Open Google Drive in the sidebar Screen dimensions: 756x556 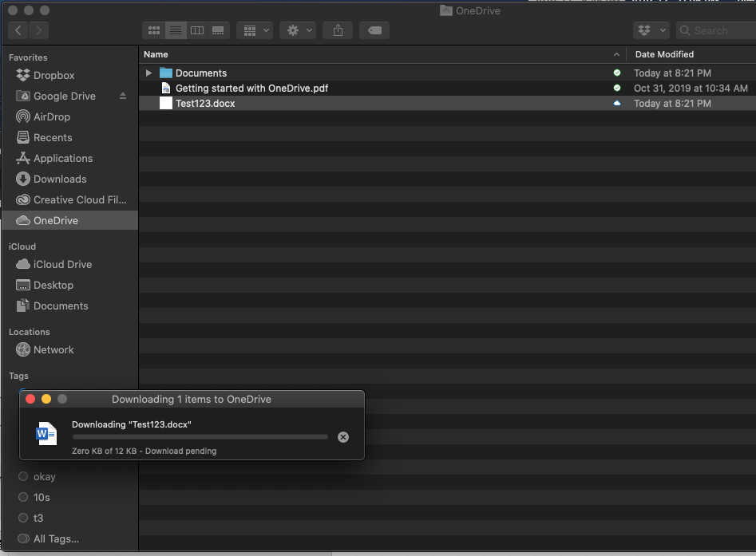coord(64,96)
